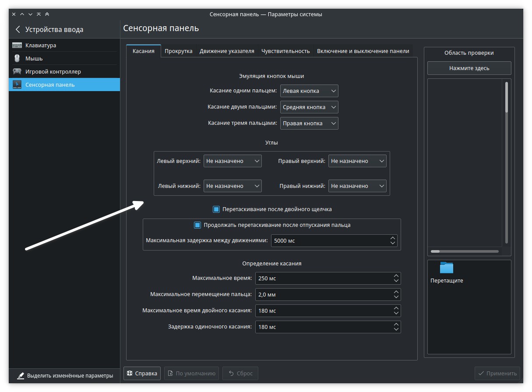The width and height of the screenshot is (532, 392).
Task: Open the Левый верхний corner dropdown
Action: 233,161
